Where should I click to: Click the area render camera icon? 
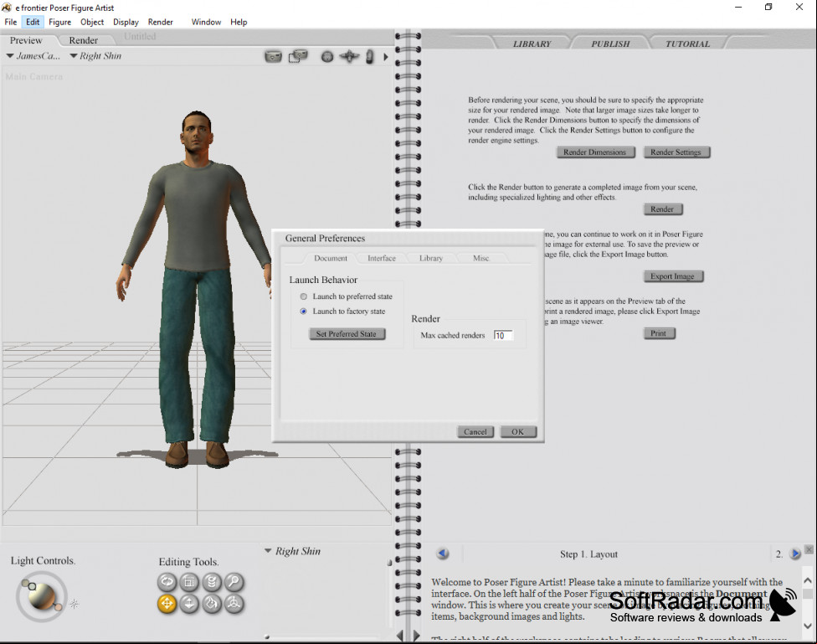[298, 56]
